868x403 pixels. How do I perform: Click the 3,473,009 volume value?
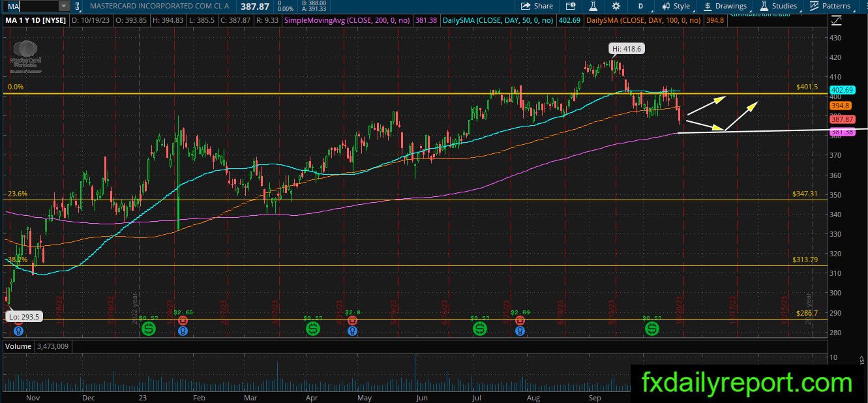pyautogui.click(x=54, y=346)
